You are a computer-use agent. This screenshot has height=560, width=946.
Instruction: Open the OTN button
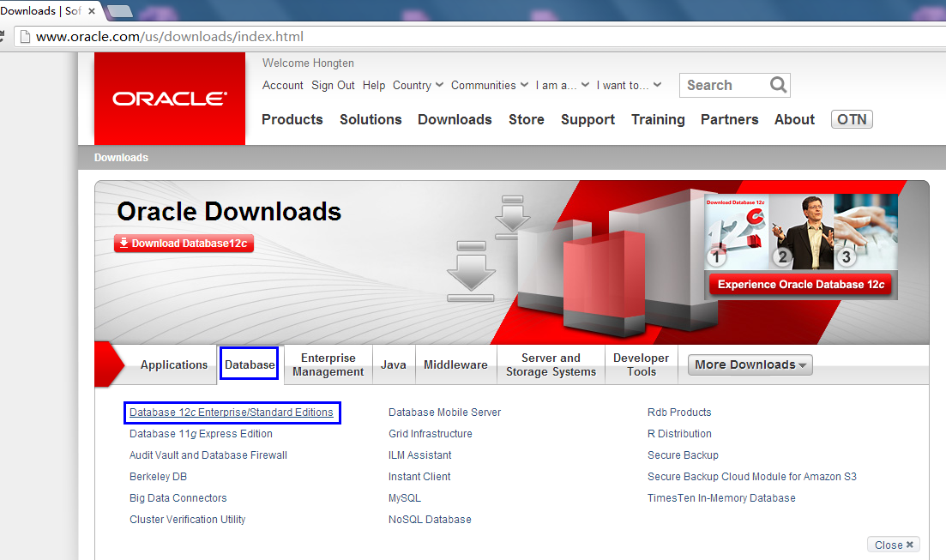coord(852,119)
